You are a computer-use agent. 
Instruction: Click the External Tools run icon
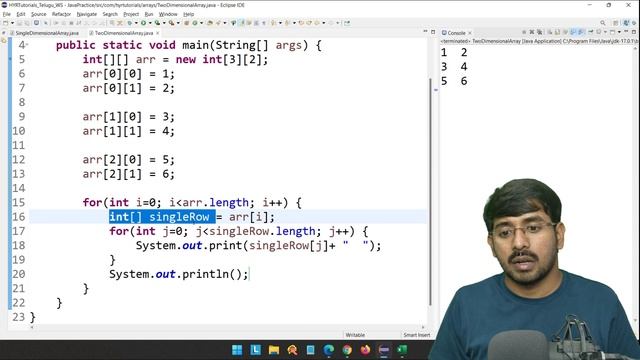[171, 23]
